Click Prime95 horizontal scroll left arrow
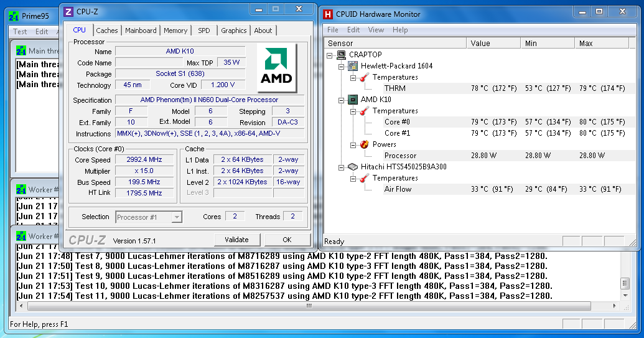The width and height of the screenshot is (644, 338). (x=21, y=306)
